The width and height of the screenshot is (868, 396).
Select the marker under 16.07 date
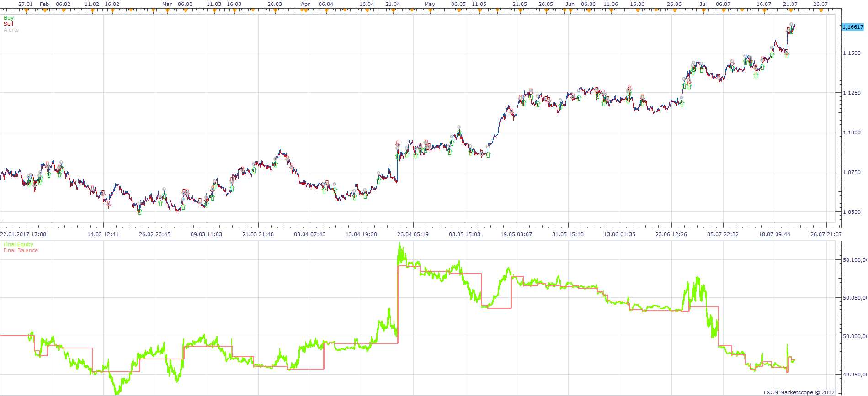click(x=764, y=11)
